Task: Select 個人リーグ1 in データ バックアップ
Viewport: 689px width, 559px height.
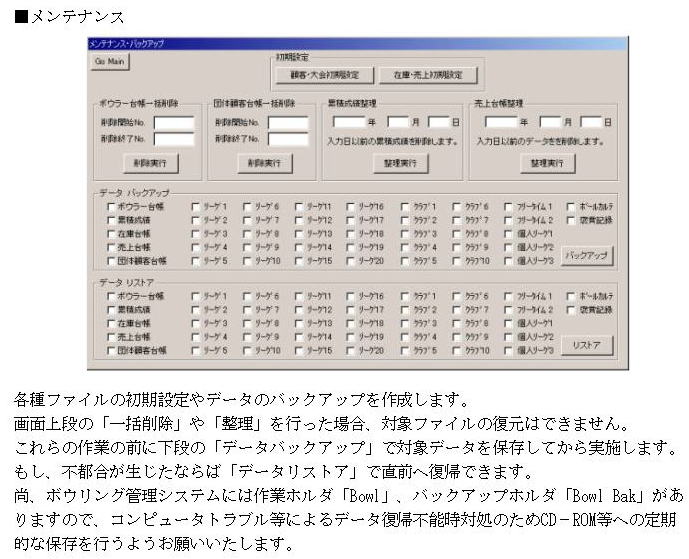Action: [509, 234]
